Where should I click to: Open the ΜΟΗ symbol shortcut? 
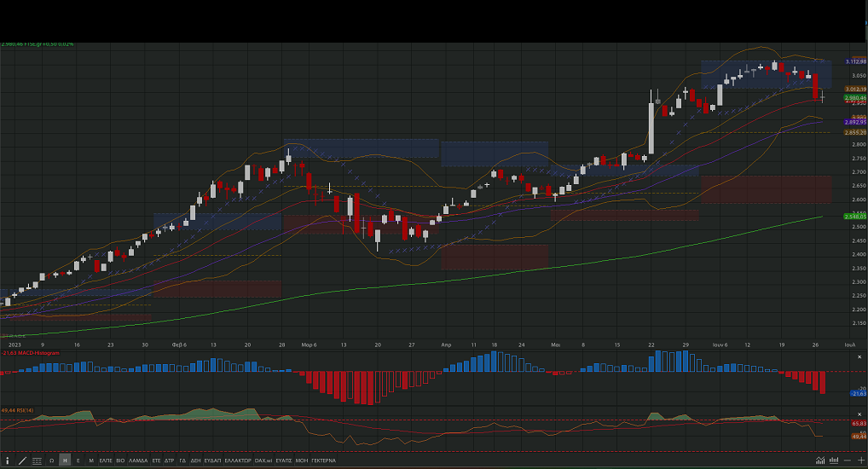click(x=302, y=460)
